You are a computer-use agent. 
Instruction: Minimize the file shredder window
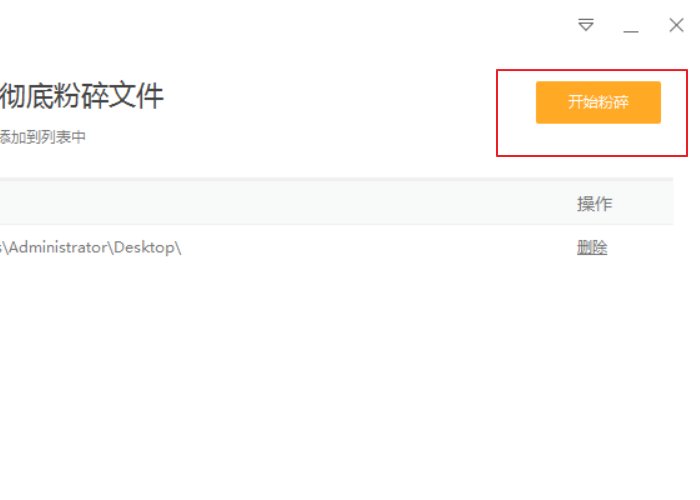coord(631,28)
